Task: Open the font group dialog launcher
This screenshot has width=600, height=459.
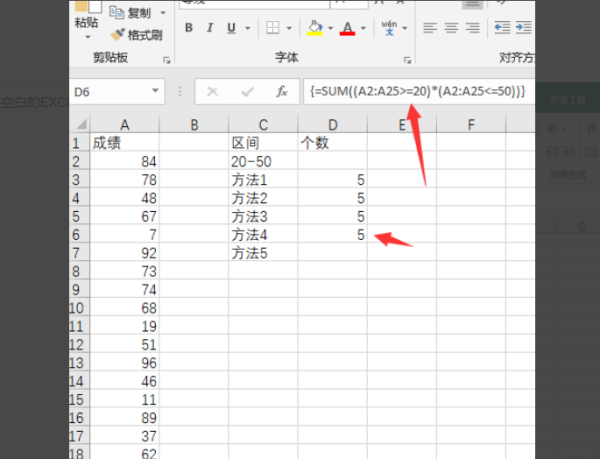Action: (x=407, y=59)
